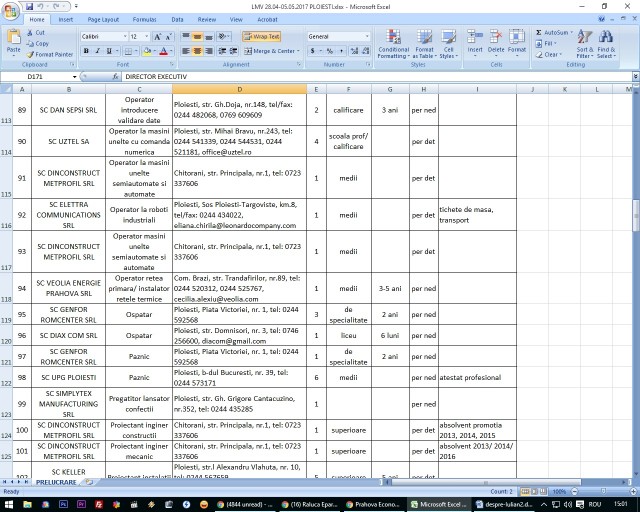640x512 pixels.
Task: Select column D header
Action: (x=239, y=89)
